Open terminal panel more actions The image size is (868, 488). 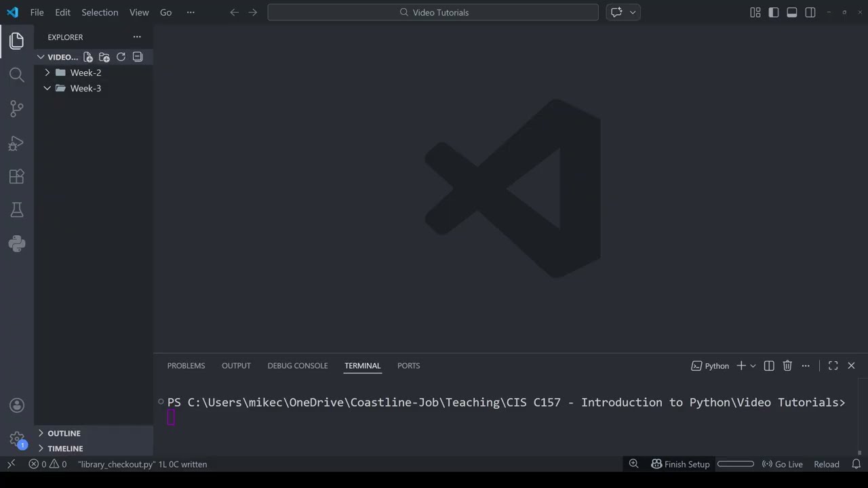pos(806,366)
